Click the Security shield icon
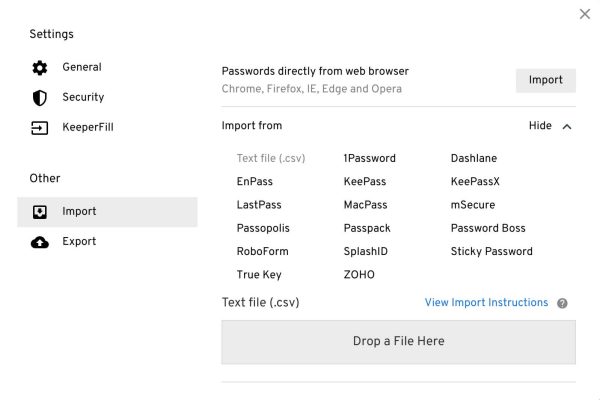The height and width of the screenshot is (400, 600). (x=39, y=98)
